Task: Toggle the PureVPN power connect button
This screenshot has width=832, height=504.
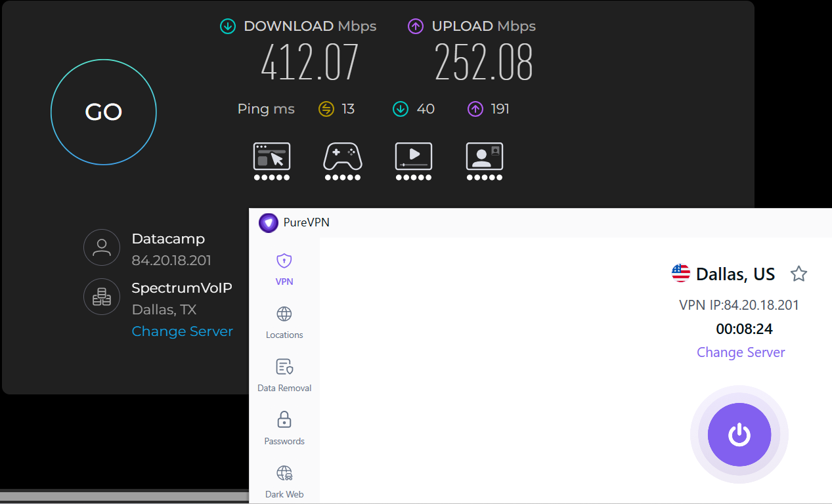Action: coord(739,434)
